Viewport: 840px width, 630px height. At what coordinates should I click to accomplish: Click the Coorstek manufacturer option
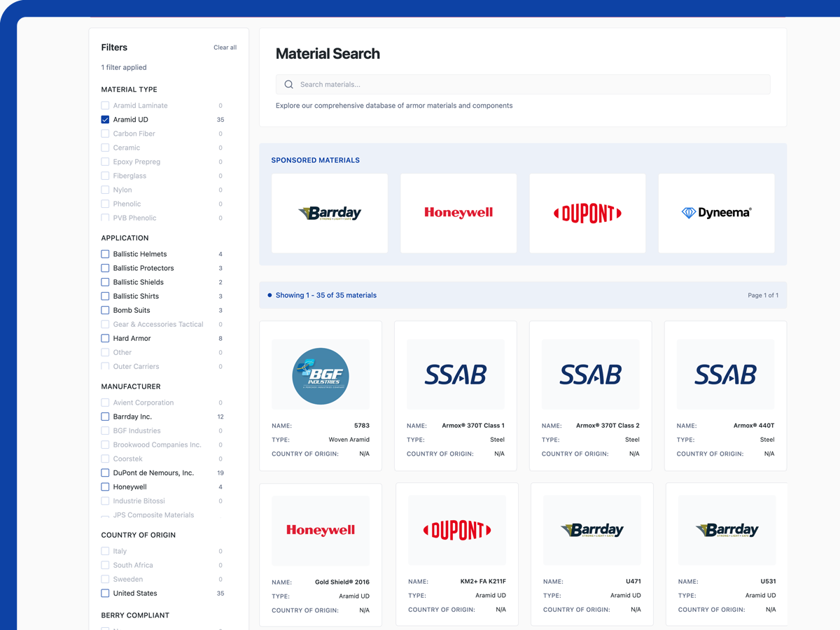point(128,458)
